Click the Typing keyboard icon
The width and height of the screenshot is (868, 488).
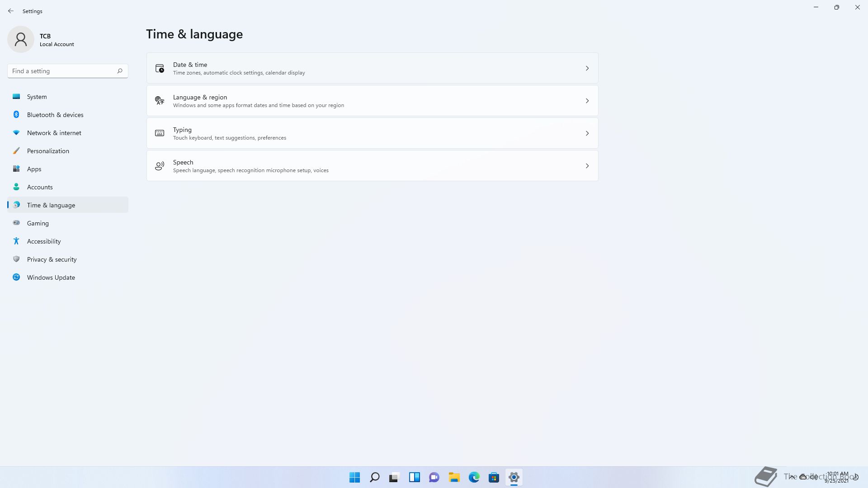coord(160,133)
